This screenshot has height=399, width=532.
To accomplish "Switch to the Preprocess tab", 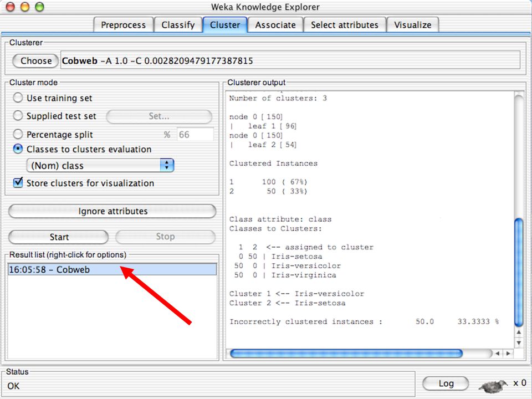I will coord(123,25).
